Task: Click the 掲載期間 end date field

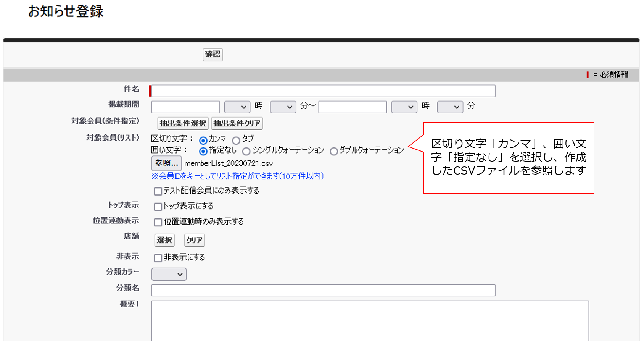Action: coord(353,107)
